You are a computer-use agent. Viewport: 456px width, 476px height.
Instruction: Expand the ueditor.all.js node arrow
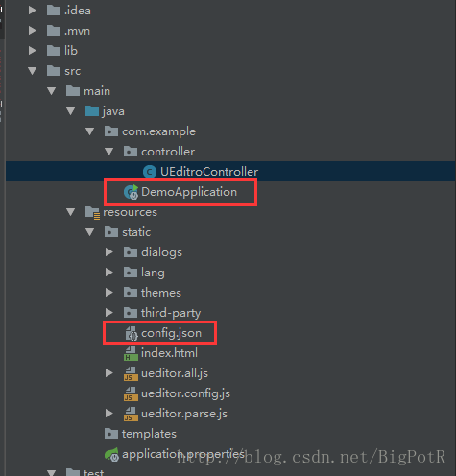click(x=109, y=373)
